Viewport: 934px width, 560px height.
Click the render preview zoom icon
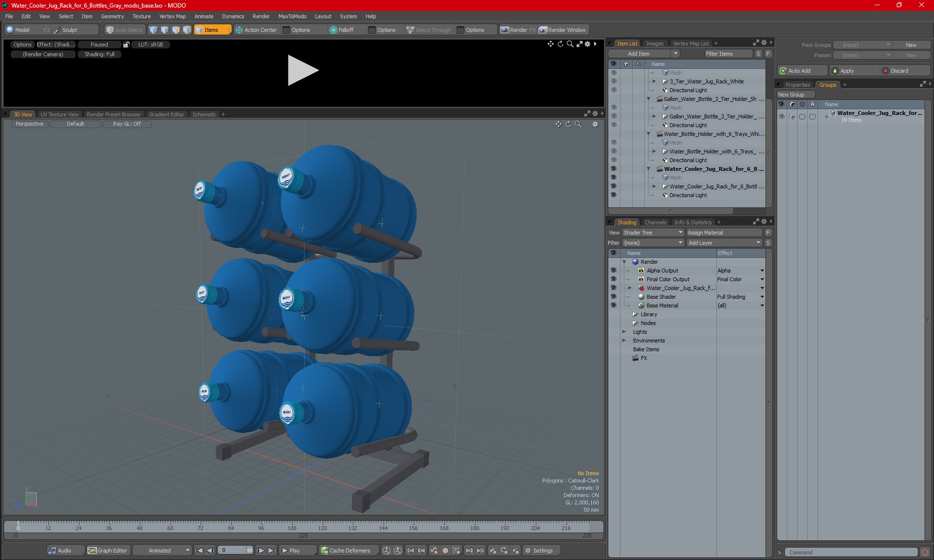point(570,44)
